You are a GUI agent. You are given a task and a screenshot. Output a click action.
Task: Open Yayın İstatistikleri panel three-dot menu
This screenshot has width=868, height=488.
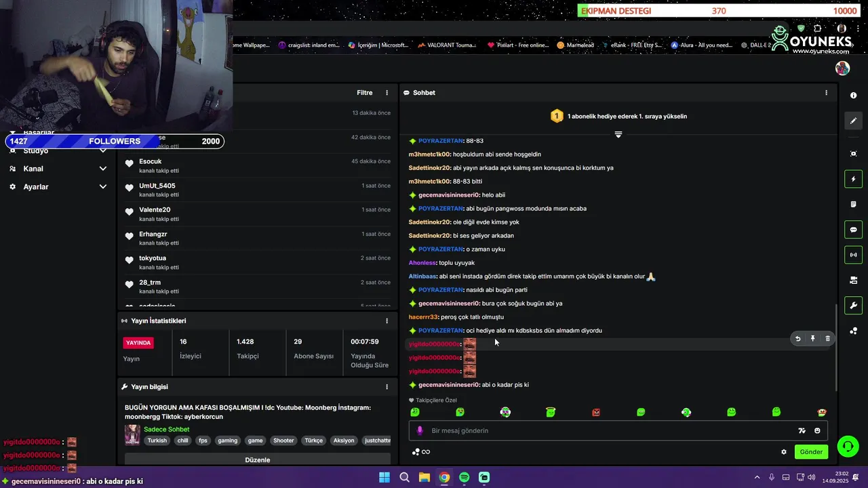click(387, 321)
